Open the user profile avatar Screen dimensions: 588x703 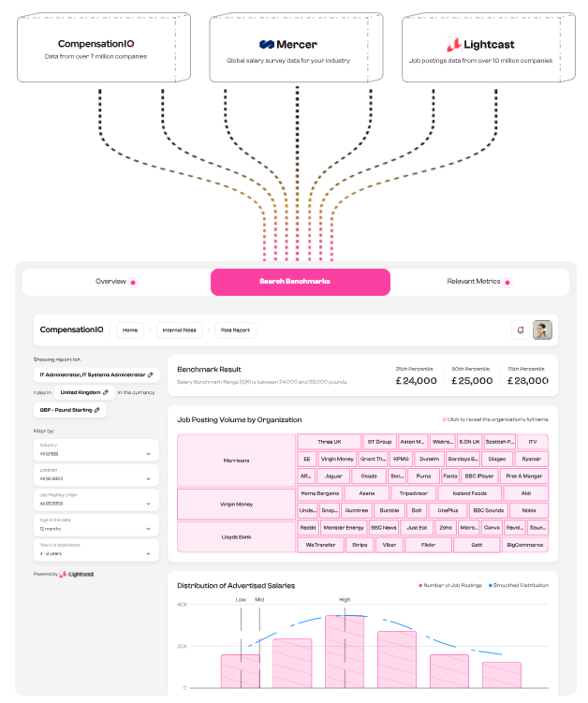[x=542, y=330]
